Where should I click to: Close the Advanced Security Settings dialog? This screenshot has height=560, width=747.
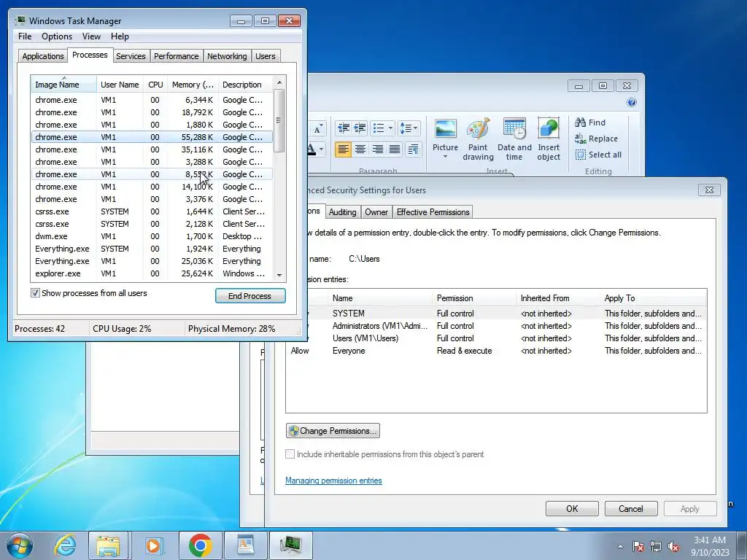coord(709,190)
